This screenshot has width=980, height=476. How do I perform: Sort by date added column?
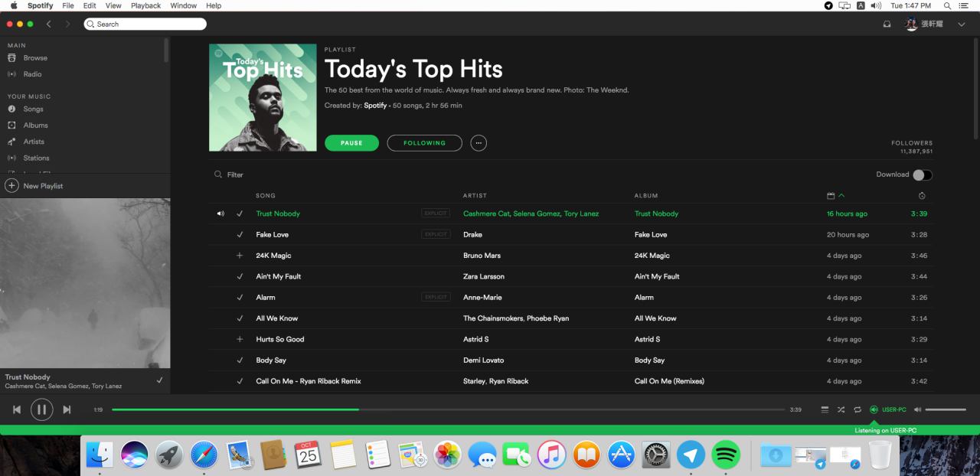(835, 196)
